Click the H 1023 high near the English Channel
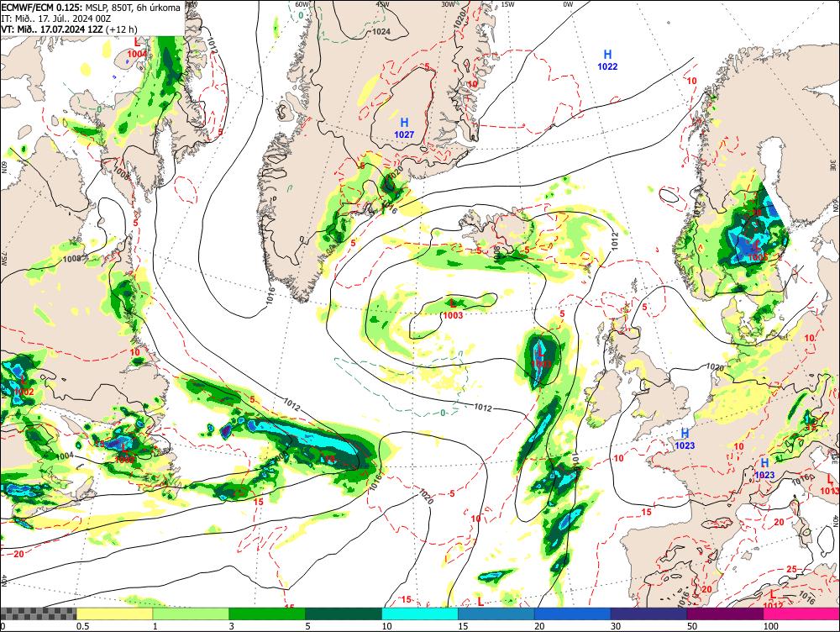This screenshot has width=840, height=632. [685, 439]
